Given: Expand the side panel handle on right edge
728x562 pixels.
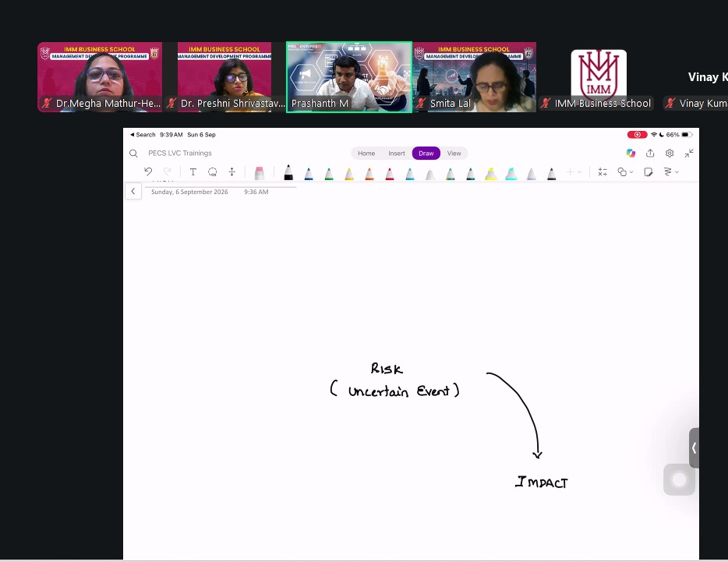Looking at the screenshot, I should point(694,447).
